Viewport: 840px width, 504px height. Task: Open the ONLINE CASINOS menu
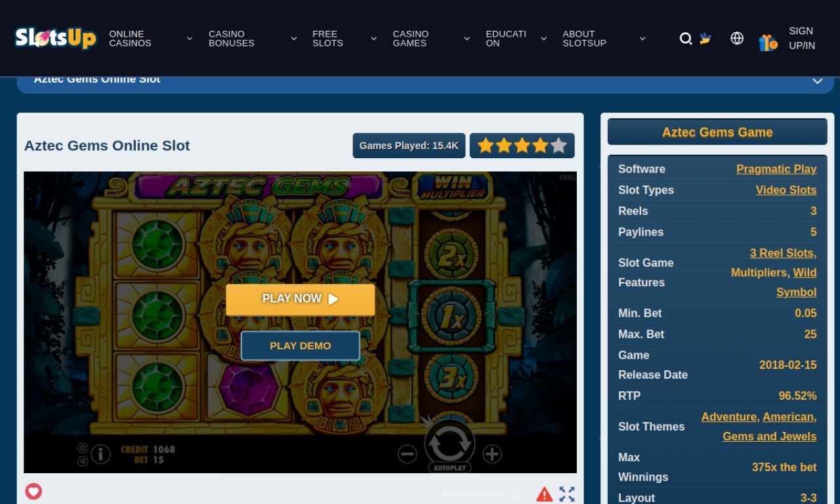pos(130,39)
